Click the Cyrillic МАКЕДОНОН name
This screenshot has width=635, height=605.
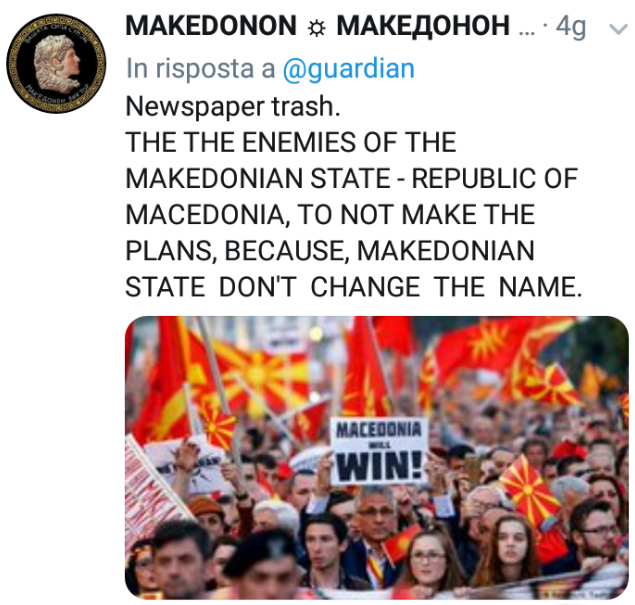pyautogui.click(x=423, y=26)
